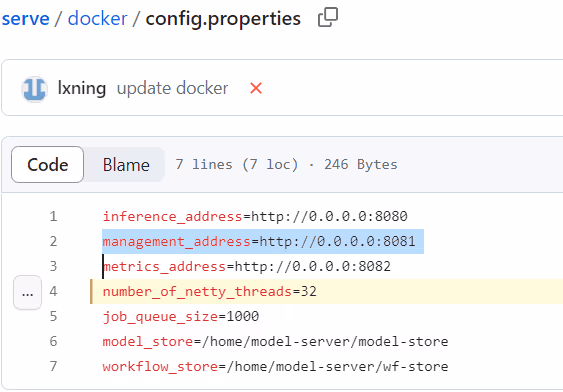Click the http://0.0.0.0:8080 value
The height and width of the screenshot is (392, 563).
tap(329, 216)
